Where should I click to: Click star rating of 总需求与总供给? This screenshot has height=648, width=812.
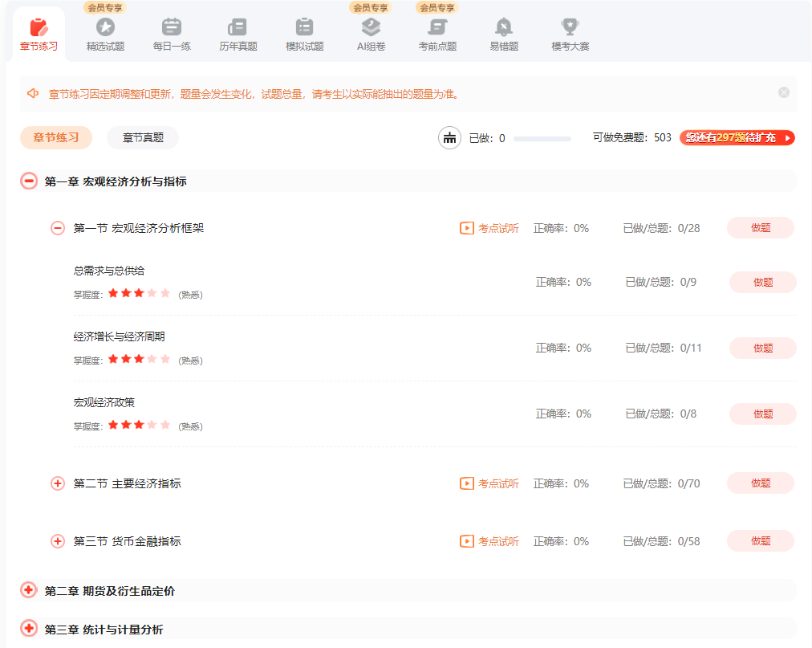(139, 293)
